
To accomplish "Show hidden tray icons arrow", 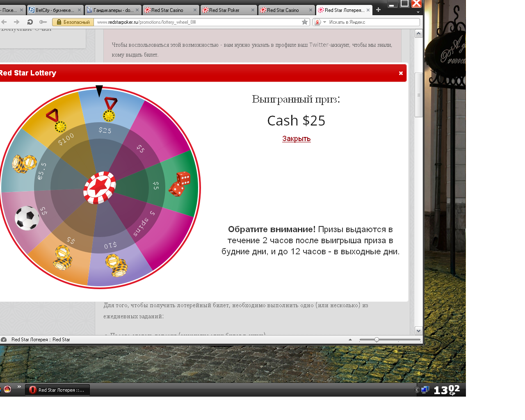I will 417,390.
